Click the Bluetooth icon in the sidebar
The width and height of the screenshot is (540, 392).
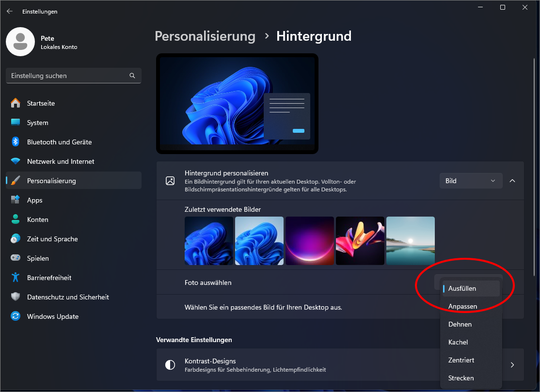coord(16,141)
